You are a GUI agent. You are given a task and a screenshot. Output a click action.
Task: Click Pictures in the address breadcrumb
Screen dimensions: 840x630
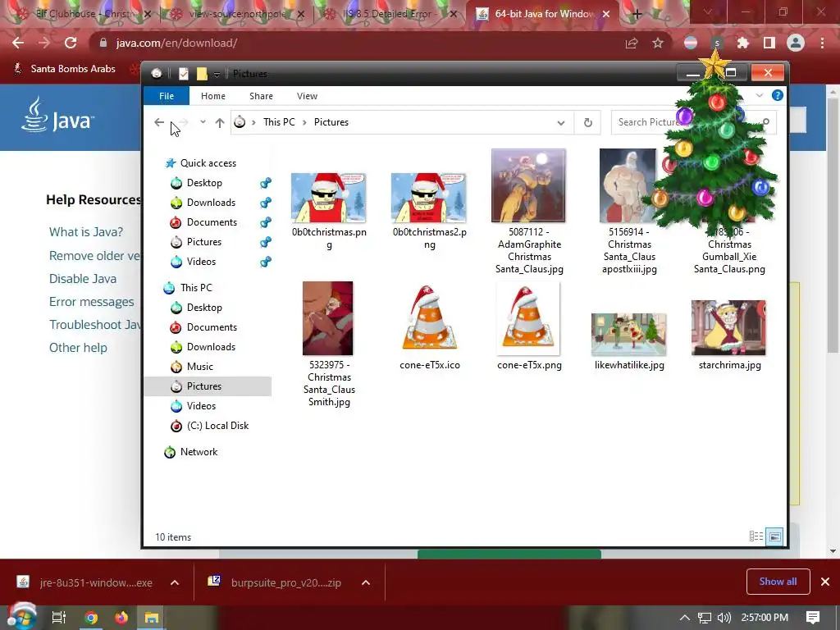pyautogui.click(x=331, y=122)
